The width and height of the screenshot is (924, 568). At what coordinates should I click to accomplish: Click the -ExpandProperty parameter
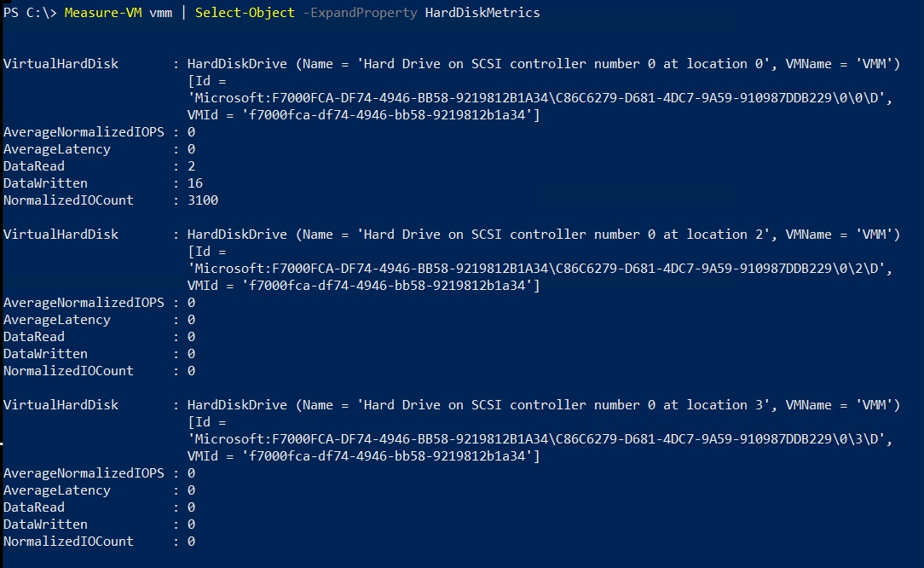click(360, 13)
